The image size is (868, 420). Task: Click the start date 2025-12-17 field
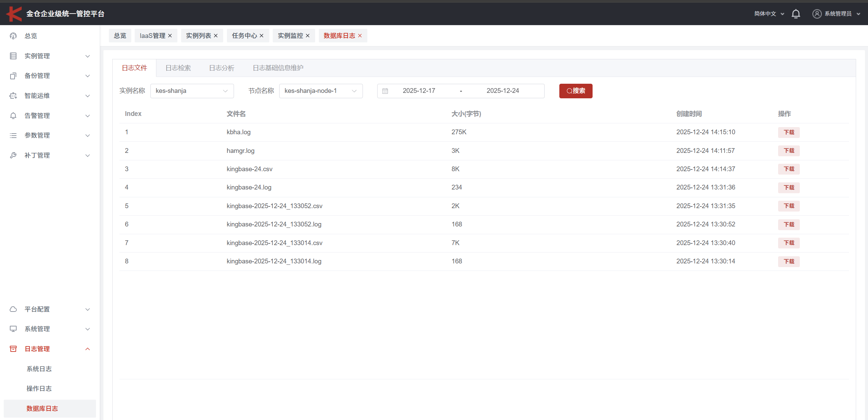(x=419, y=91)
